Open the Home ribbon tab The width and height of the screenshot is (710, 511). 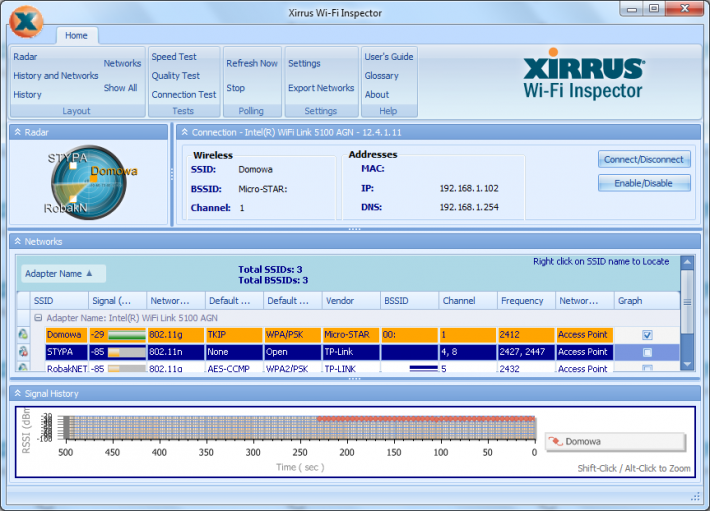tap(76, 35)
